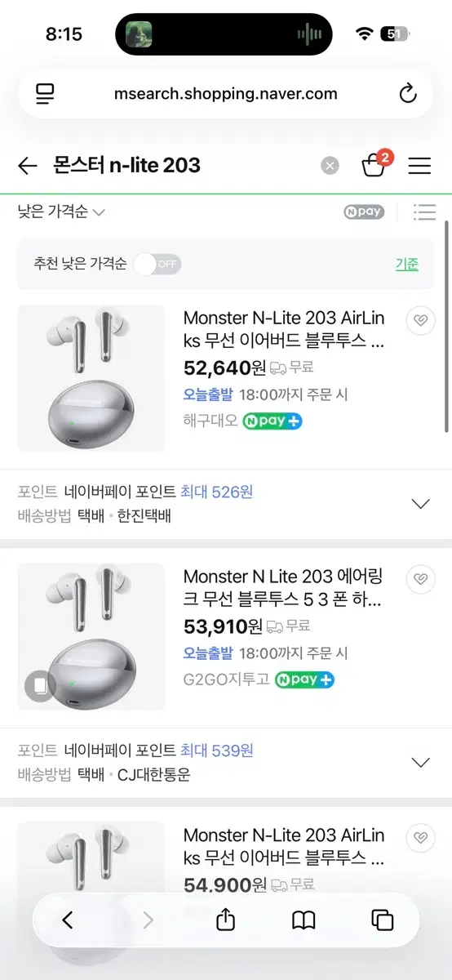Switch to list view layout icon
The height and width of the screenshot is (980, 452).
424,212
